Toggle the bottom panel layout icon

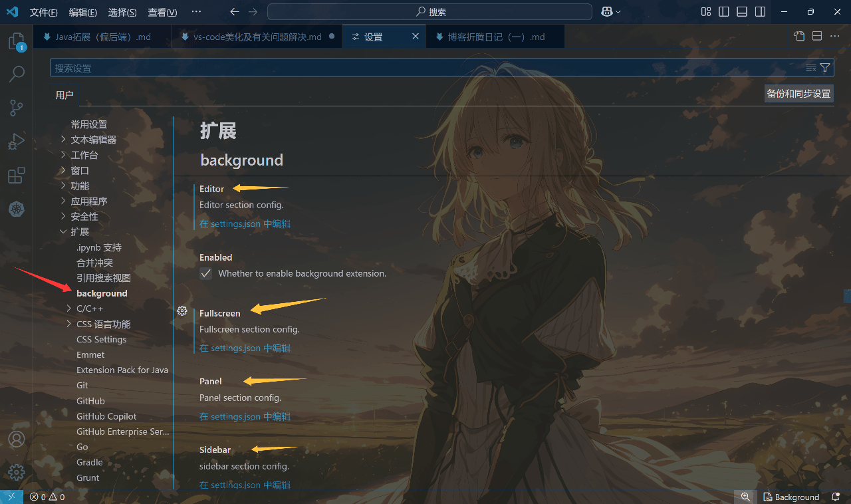(742, 12)
